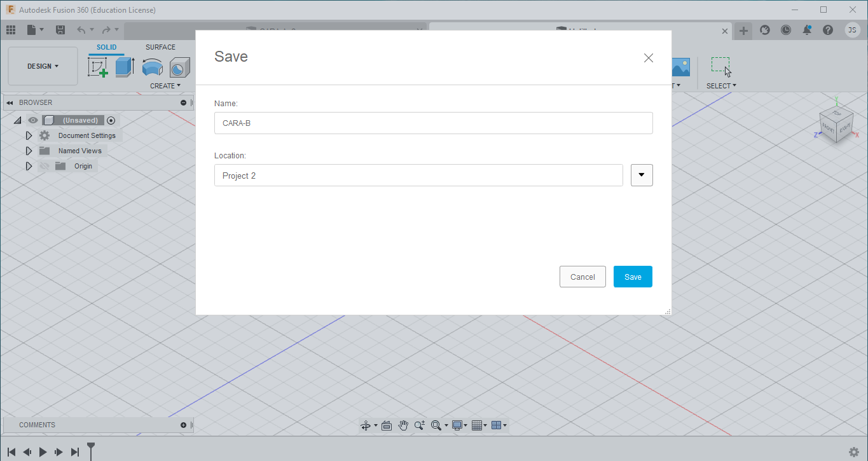Viewport: 868px width, 461px height.
Task: Select the Pan hand tool
Action: pyautogui.click(x=403, y=425)
